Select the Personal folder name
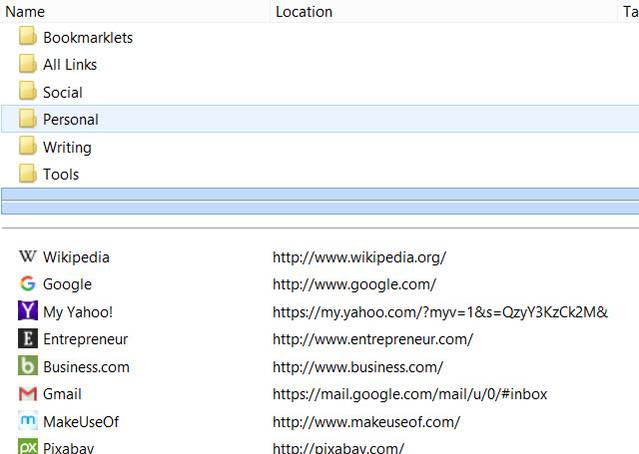Screen dimensions: 639x454 (x=71, y=119)
